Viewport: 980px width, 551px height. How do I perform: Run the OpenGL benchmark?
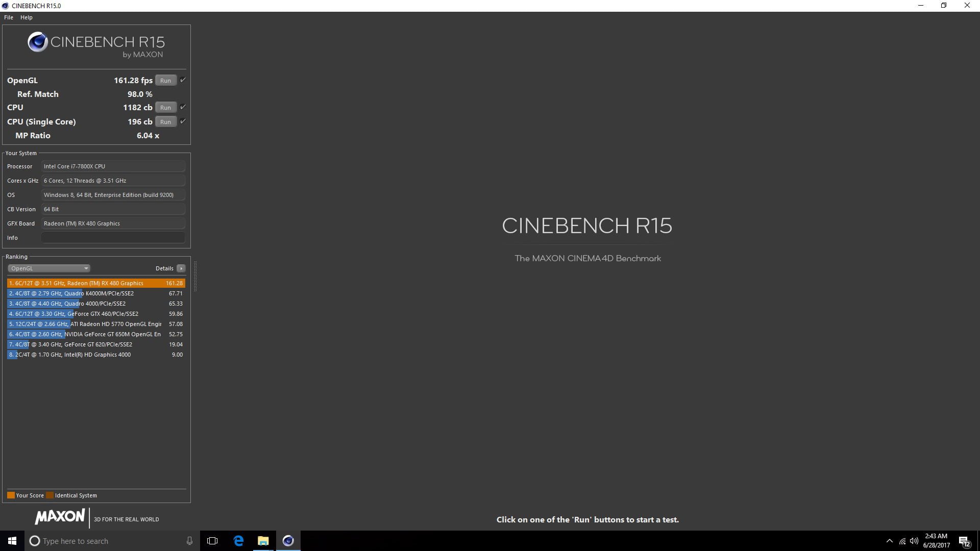(x=165, y=81)
